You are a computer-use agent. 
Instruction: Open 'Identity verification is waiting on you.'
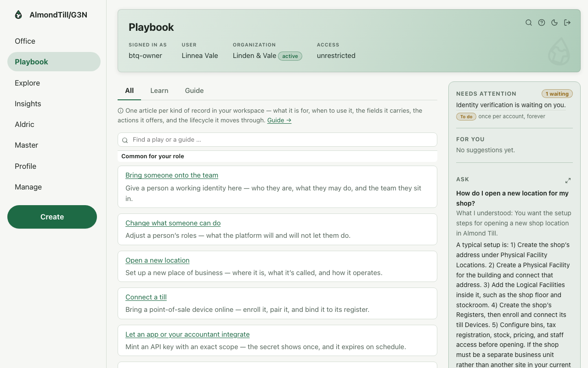pyautogui.click(x=511, y=105)
